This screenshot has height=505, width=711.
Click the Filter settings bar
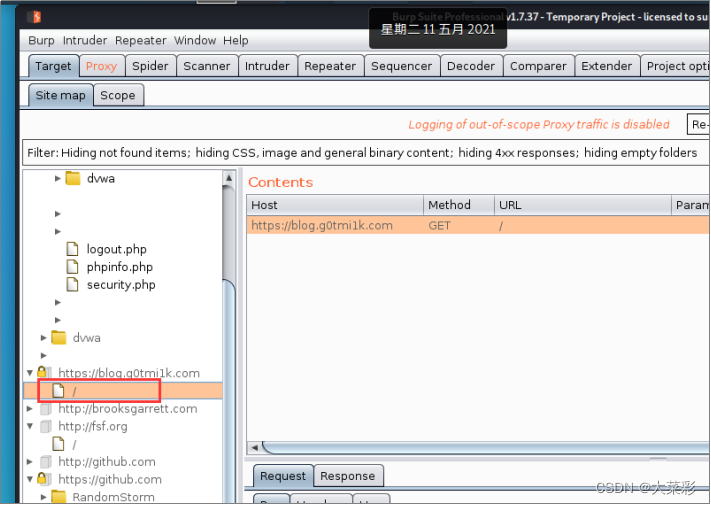[365, 153]
